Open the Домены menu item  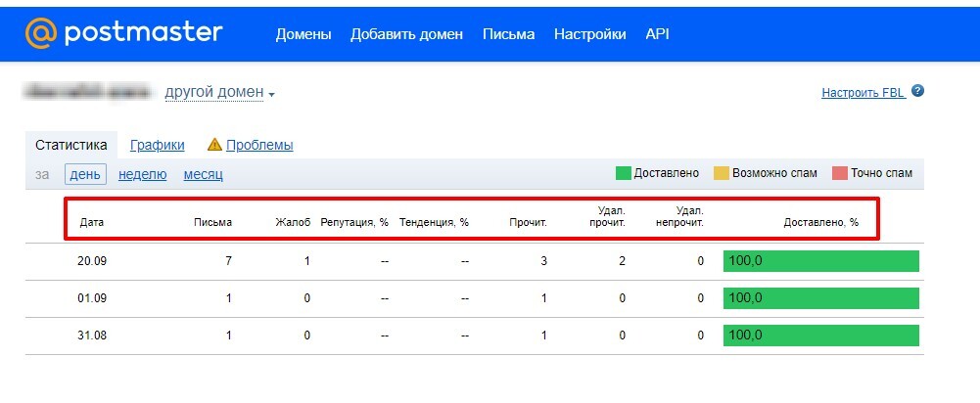303,34
